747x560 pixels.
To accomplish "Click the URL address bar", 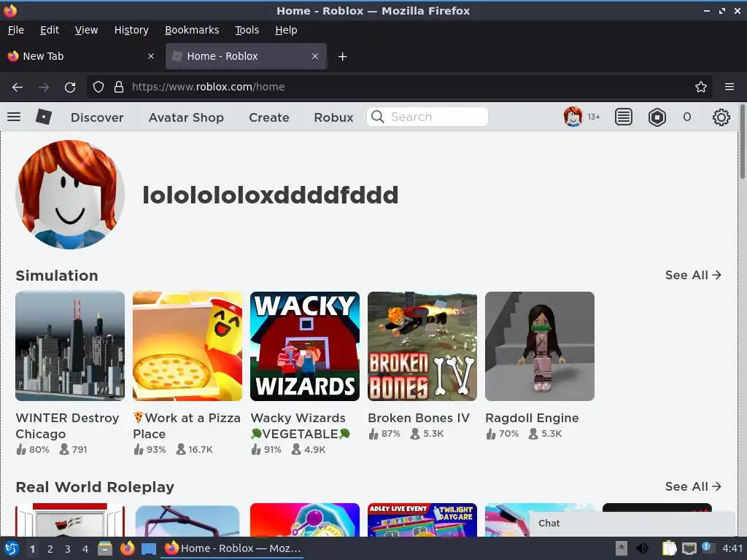I will point(399,87).
